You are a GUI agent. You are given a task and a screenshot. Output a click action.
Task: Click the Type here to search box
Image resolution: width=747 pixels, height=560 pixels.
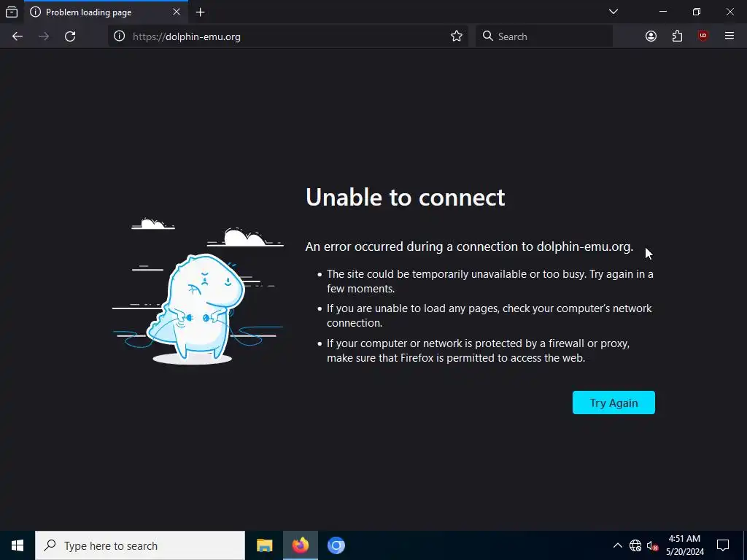coord(140,545)
